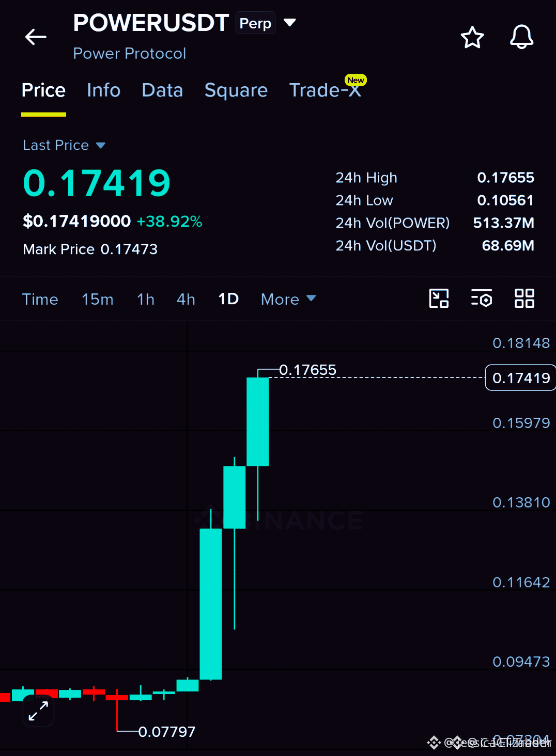Expand the More intervals dropdown
The height and width of the screenshot is (756, 556).
tap(288, 299)
